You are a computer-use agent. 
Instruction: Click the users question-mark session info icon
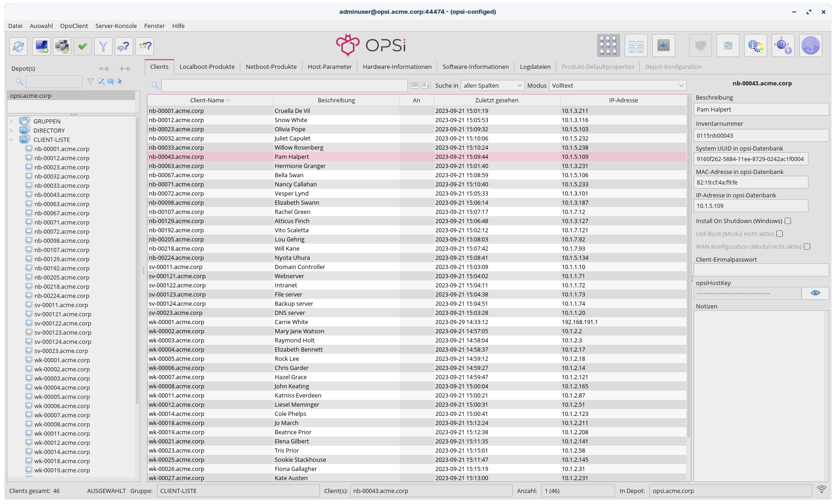pos(145,46)
